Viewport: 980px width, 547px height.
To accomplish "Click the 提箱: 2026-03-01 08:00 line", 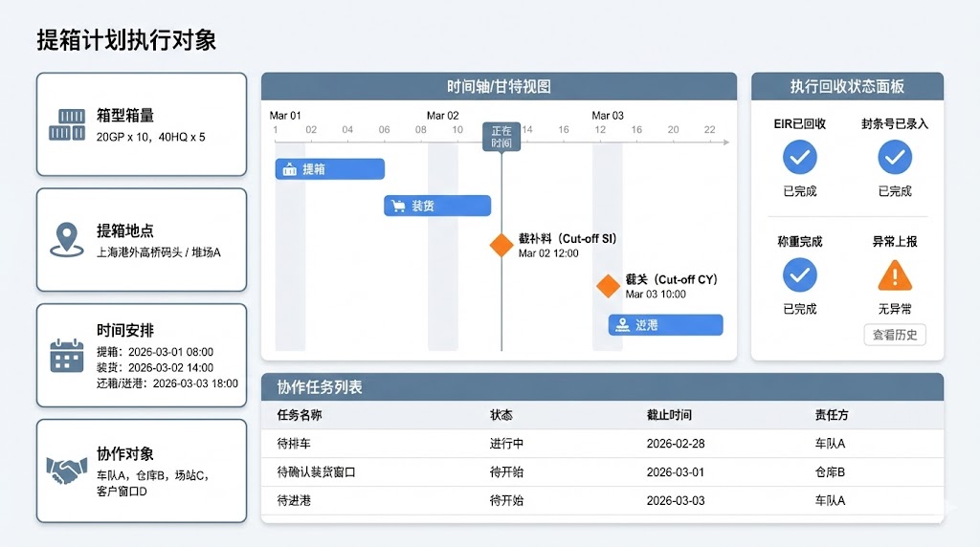I will [x=155, y=352].
